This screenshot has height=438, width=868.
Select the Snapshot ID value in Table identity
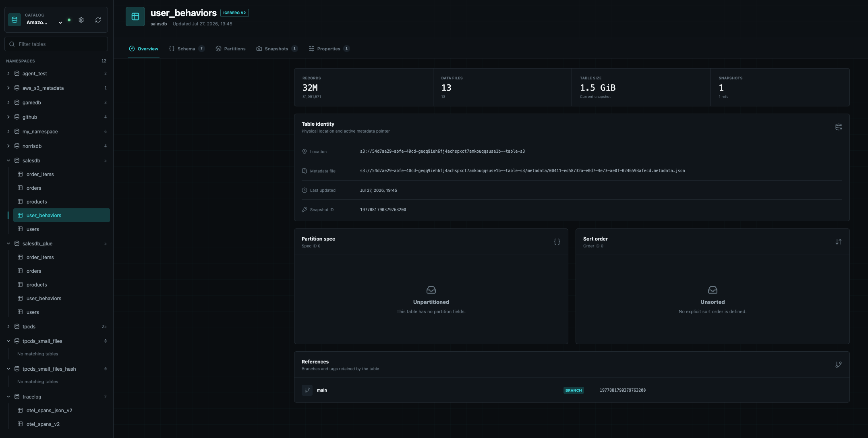(383, 210)
